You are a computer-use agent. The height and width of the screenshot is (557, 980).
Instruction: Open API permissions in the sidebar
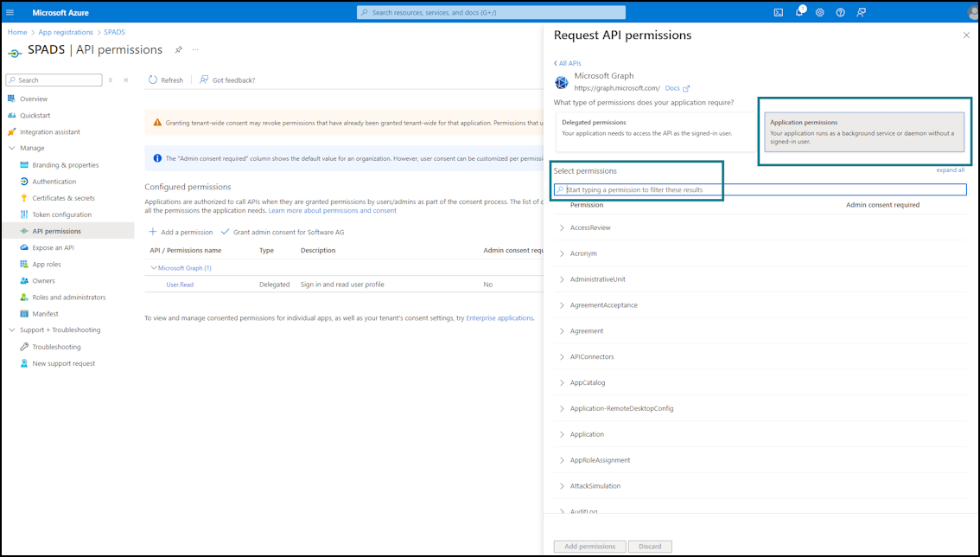tap(68, 231)
